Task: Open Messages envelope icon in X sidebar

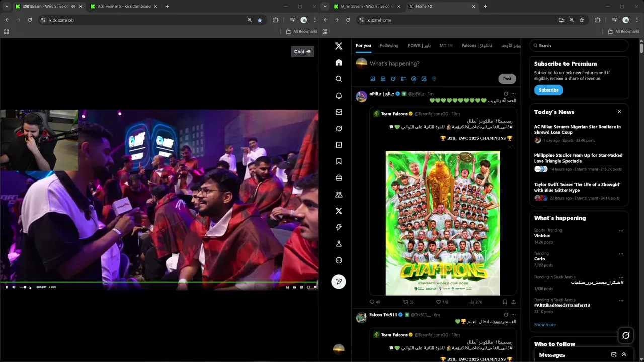Action: tap(339, 112)
